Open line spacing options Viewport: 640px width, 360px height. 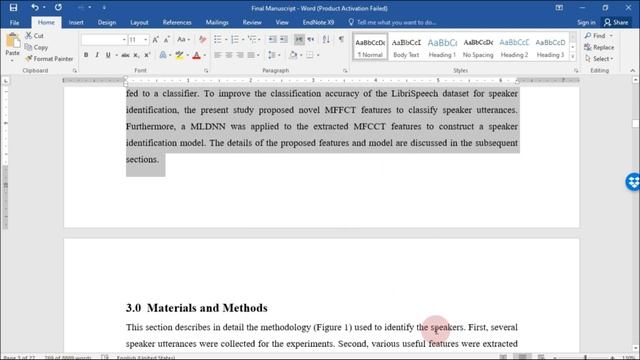(x=272, y=55)
